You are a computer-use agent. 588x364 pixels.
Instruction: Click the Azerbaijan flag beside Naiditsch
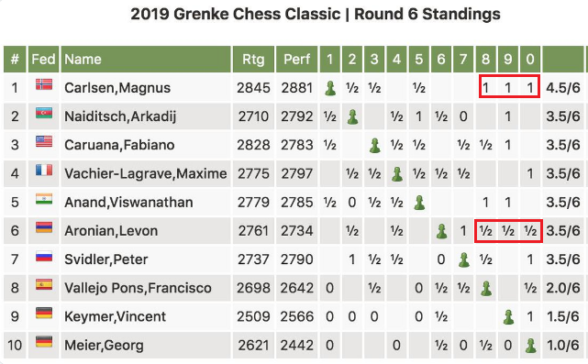[x=44, y=113]
